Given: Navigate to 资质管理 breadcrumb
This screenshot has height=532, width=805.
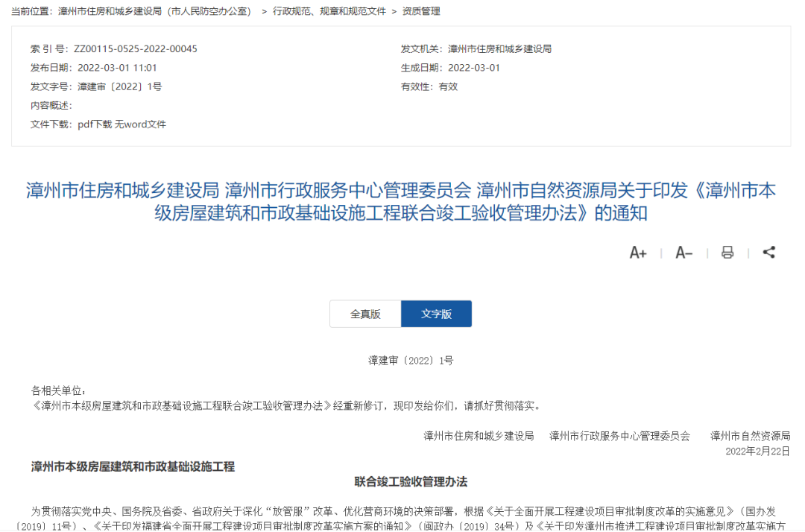Looking at the screenshot, I should (x=421, y=11).
